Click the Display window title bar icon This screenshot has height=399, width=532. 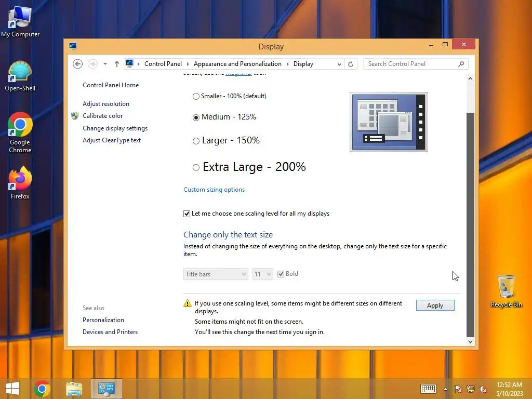73,46
